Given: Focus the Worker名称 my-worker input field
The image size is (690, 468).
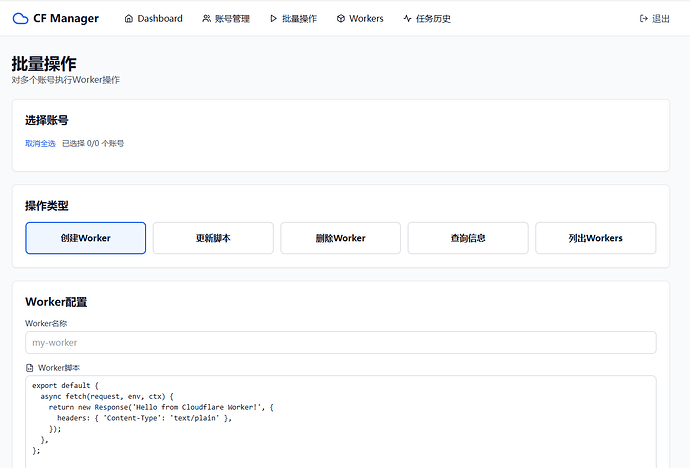Looking at the screenshot, I should coord(341,343).
